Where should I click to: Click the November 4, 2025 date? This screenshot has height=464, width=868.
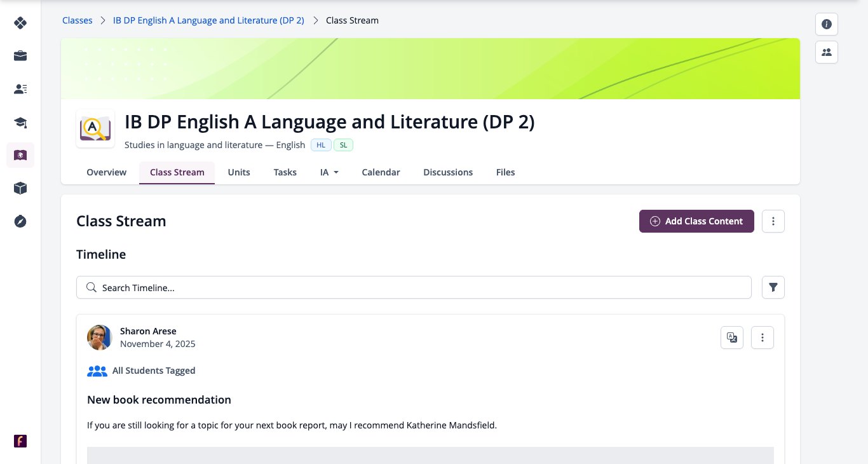tap(158, 344)
